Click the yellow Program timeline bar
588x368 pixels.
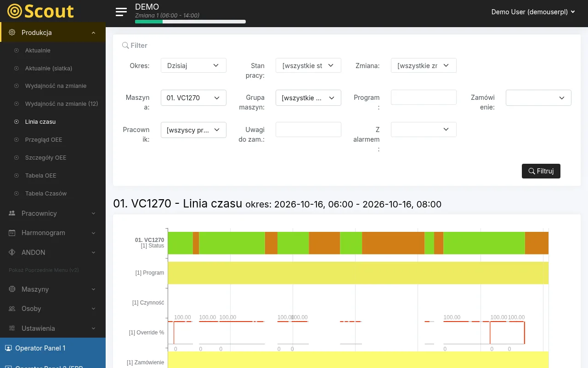[x=358, y=273]
